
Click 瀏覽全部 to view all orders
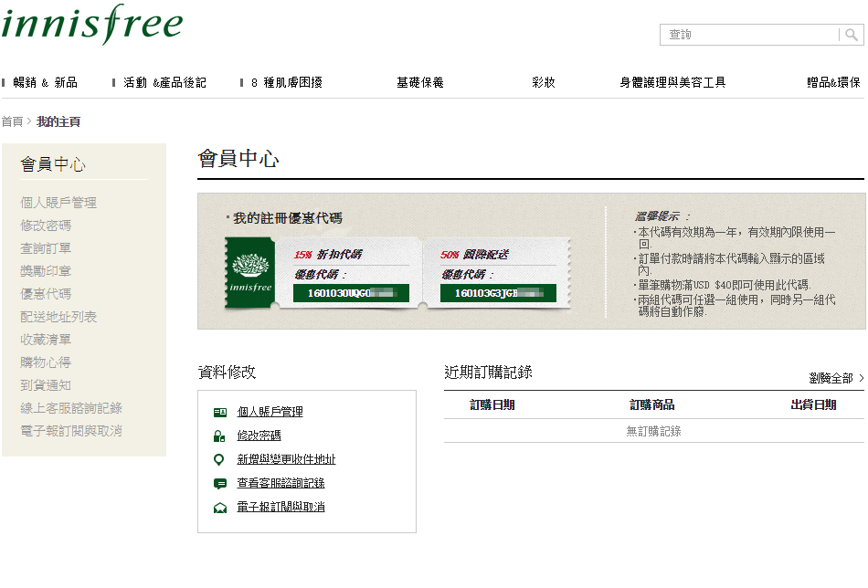pyautogui.click(x=831, y=378)
